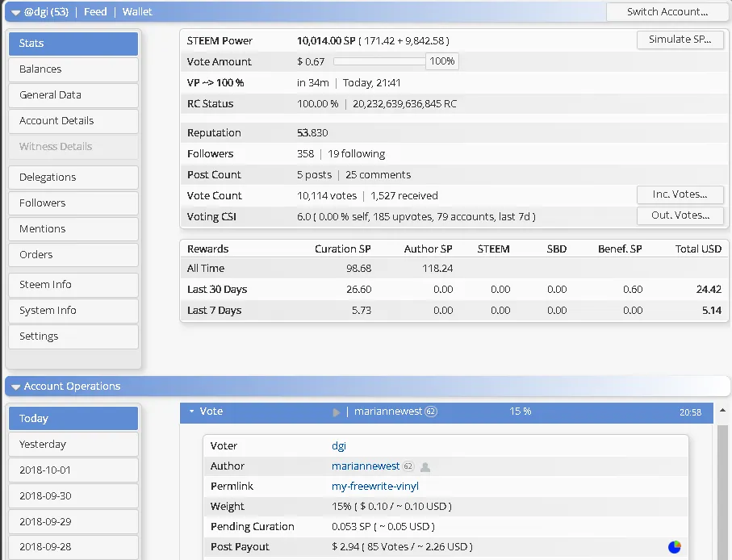Collapse the Vote operation row triangle

pos(191,412)
